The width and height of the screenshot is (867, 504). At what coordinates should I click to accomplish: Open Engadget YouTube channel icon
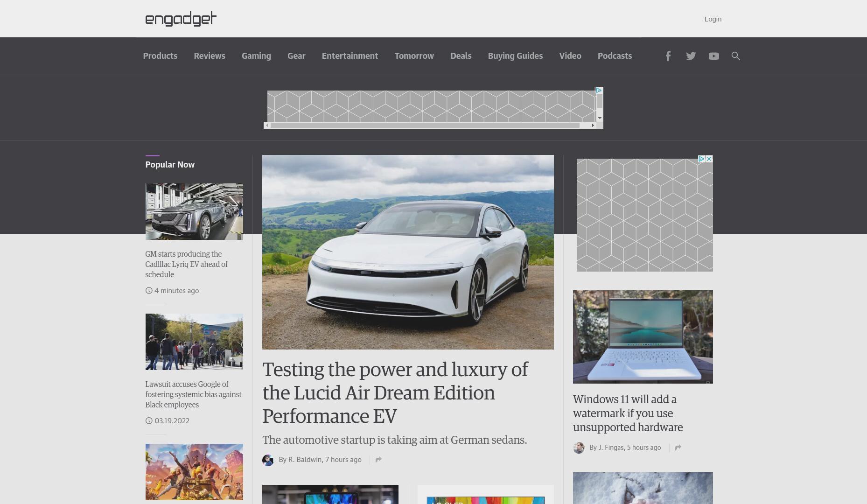(x=713, y=56)
